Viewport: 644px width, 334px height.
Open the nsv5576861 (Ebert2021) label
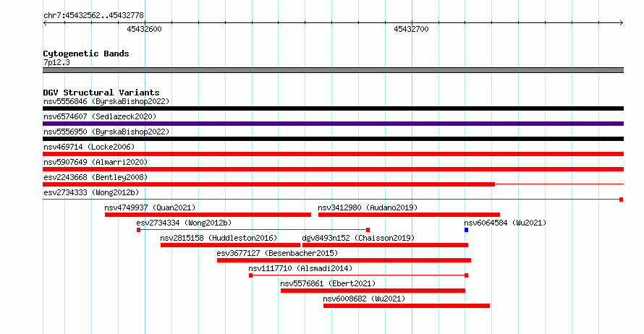(x=328, y=283)
